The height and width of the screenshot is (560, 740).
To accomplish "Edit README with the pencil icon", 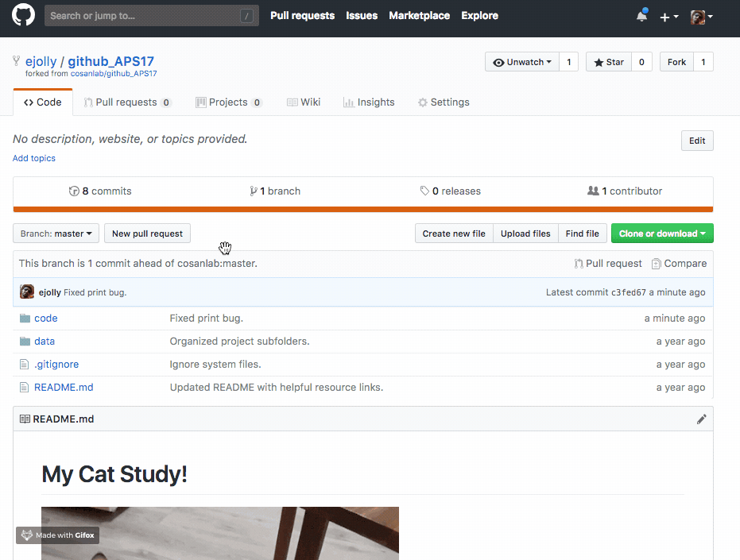I will tap(701, 419).
